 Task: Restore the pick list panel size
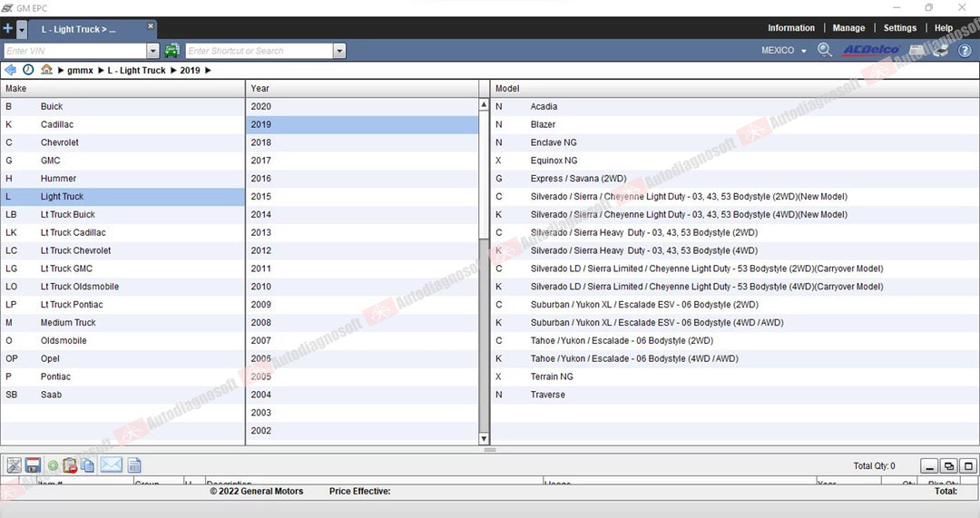coord(949,466)
